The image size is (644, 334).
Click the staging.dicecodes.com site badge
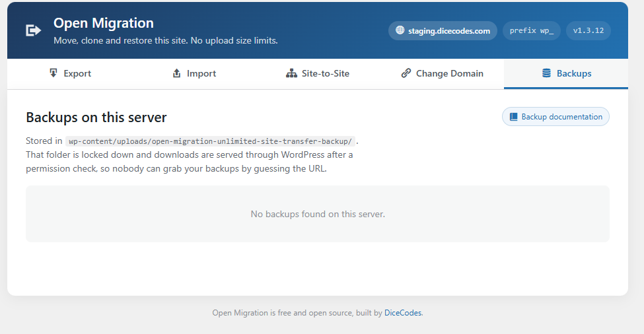pyautogui.click(x=443, y=31)
